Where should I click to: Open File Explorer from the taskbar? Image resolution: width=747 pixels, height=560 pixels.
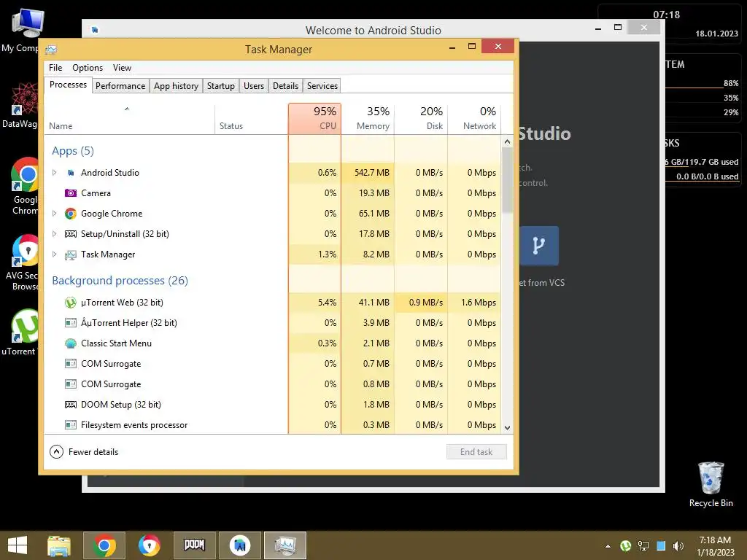[59, 545]
